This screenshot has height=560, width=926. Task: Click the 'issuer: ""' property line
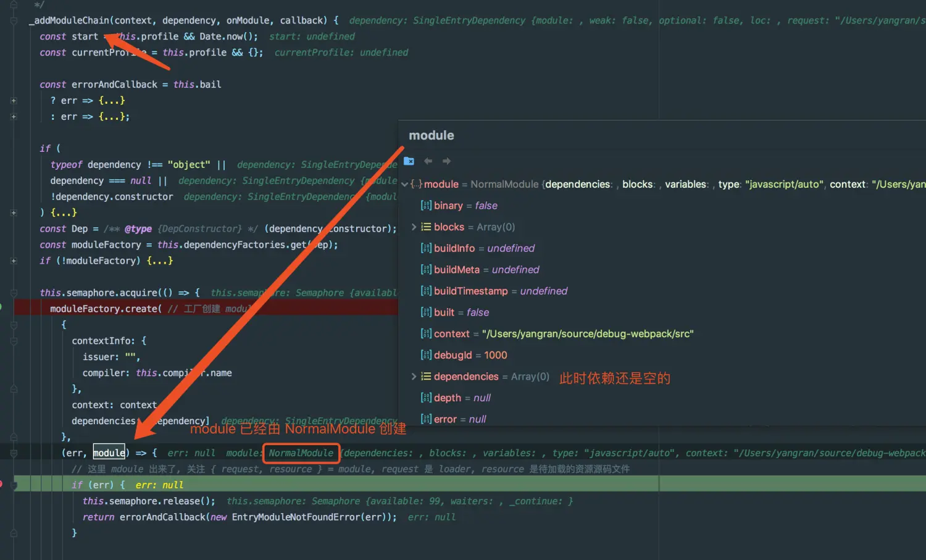click(x=112, y=357)
